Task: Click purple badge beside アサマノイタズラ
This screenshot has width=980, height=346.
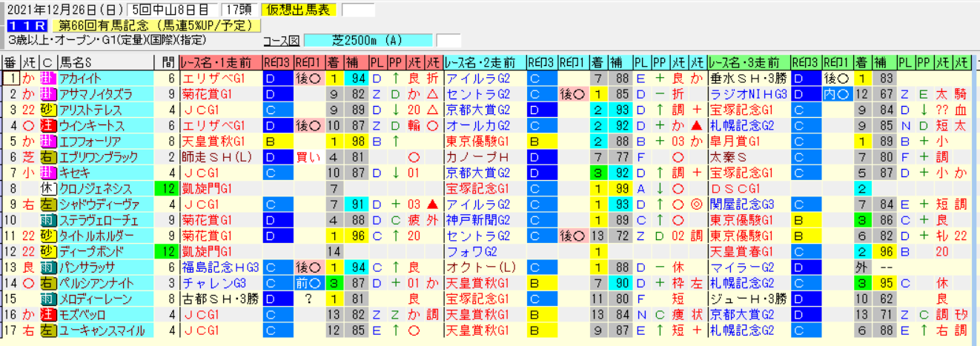Action: tap(47, 94)
